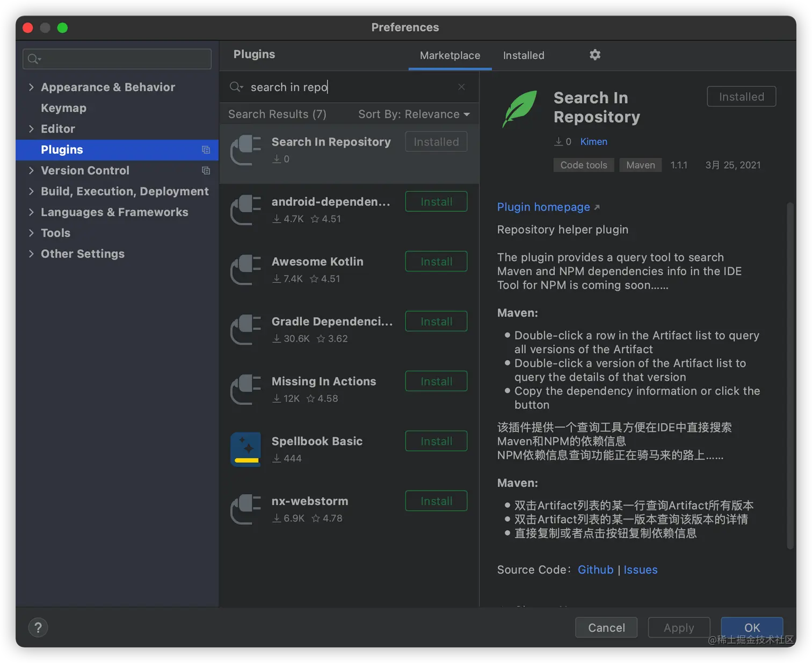The width and height of the screenshot is (812, 663).
Task: Switch to the Installed tab
Action: 524,55
